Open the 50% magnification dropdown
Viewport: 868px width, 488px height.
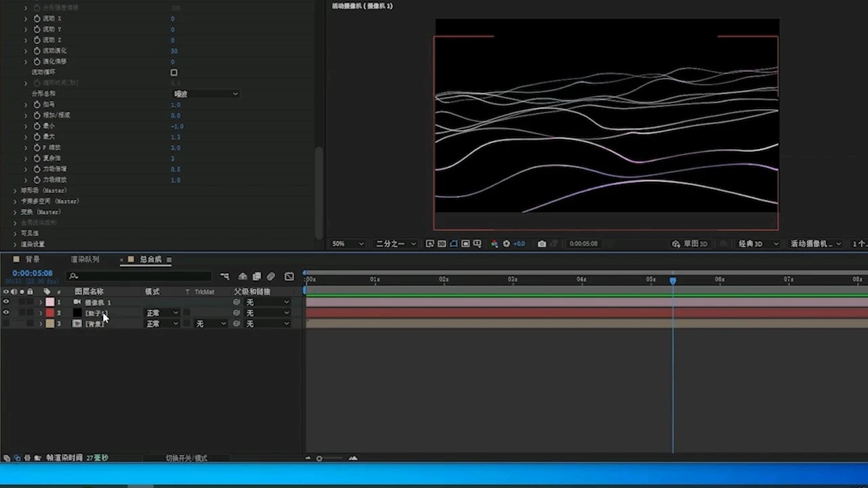(347, 244)
